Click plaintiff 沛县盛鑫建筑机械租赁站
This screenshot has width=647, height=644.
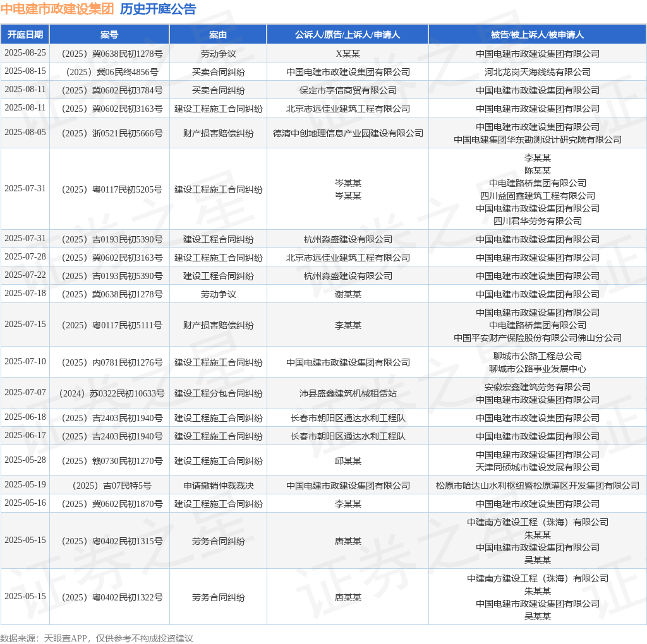pos(348,393)
